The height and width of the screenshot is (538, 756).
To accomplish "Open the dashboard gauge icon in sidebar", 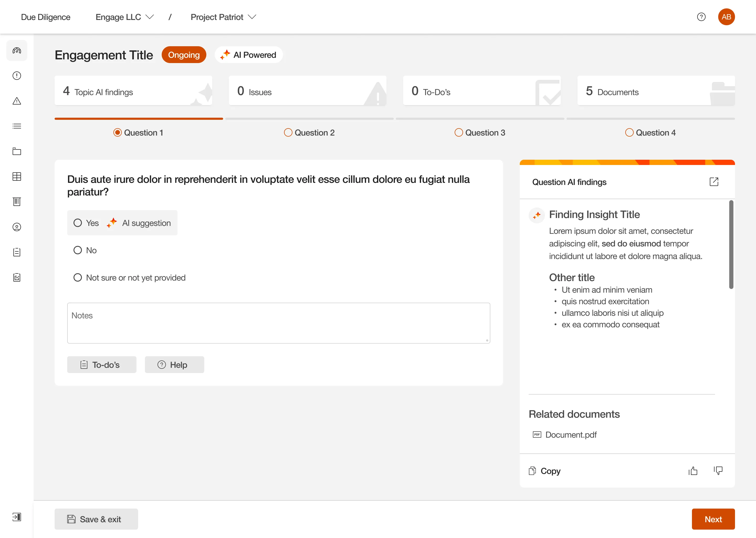I will point(17,50).
